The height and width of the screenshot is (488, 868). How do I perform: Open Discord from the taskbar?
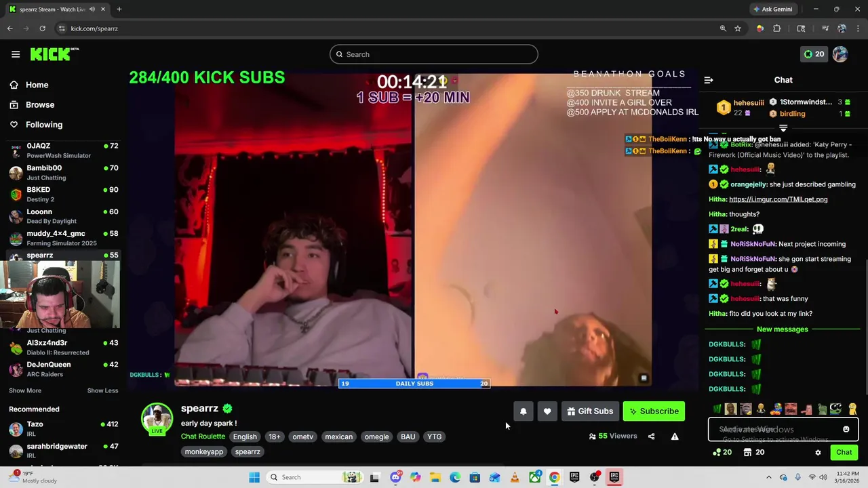point(395,477)
